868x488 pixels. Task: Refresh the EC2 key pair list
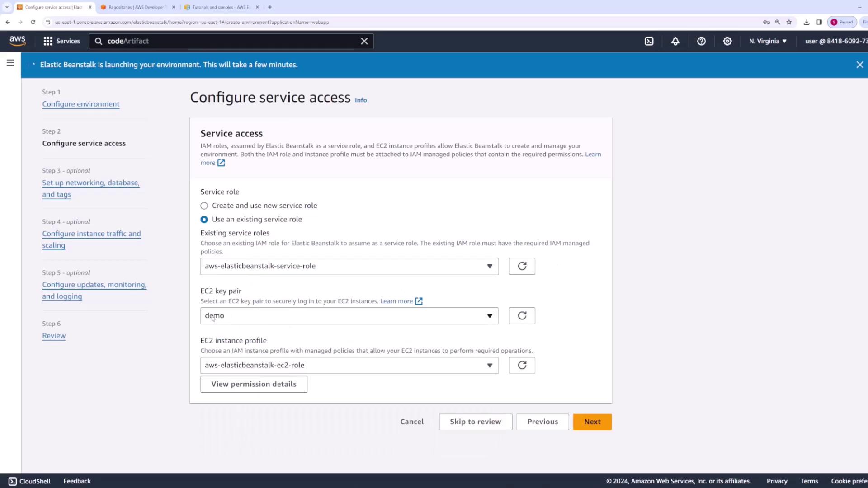click(x=522, y=316)
